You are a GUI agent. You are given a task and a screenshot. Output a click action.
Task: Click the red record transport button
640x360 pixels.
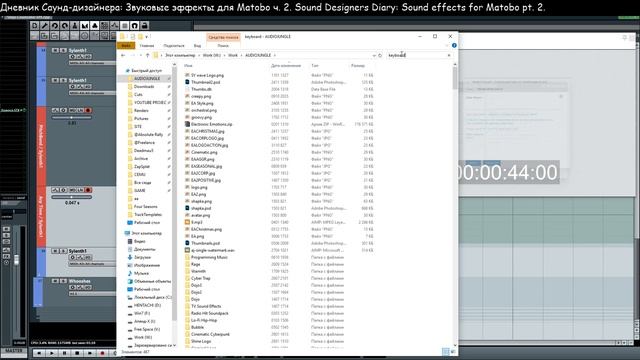click(102, 353)
